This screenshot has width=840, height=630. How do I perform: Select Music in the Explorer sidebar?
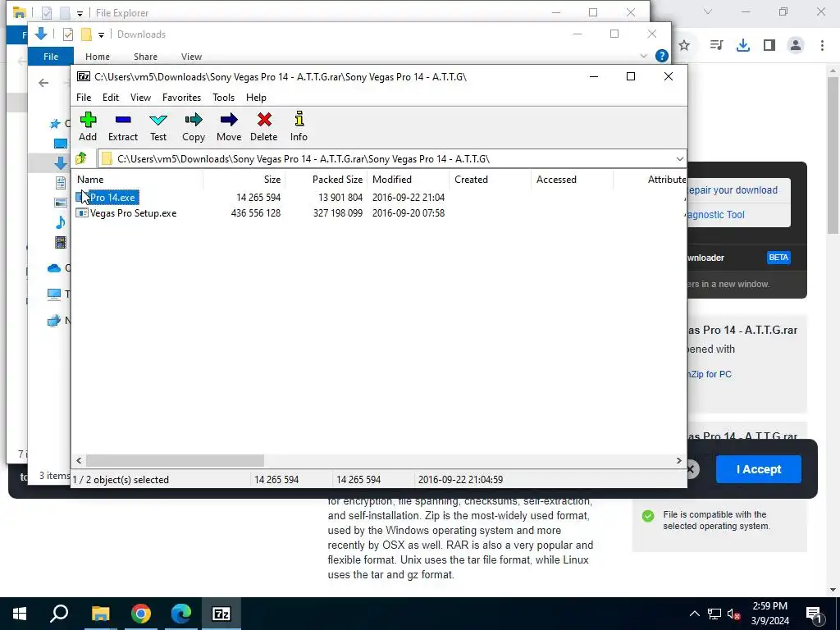click(61, 222)
